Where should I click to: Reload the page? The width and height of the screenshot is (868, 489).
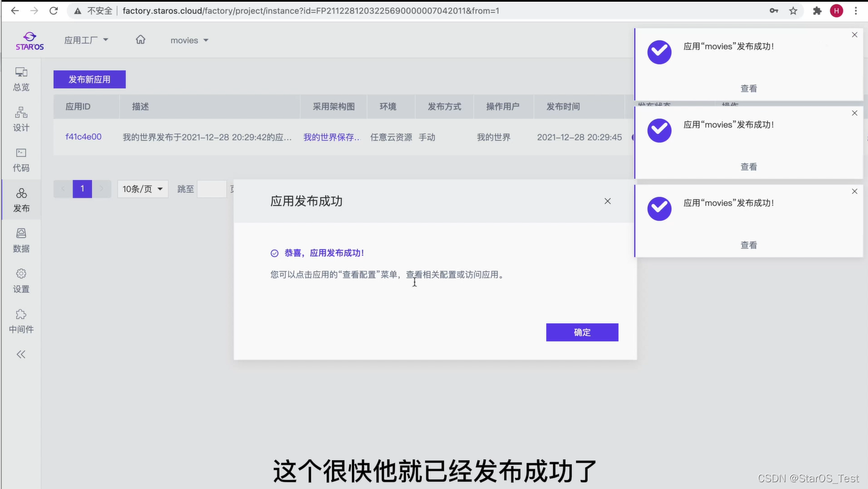[54, 11]
